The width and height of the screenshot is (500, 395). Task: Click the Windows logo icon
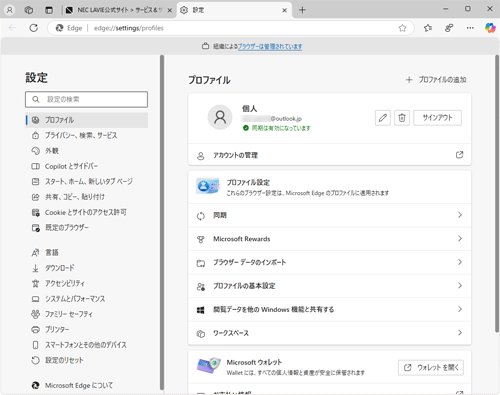tap(201, 310)
